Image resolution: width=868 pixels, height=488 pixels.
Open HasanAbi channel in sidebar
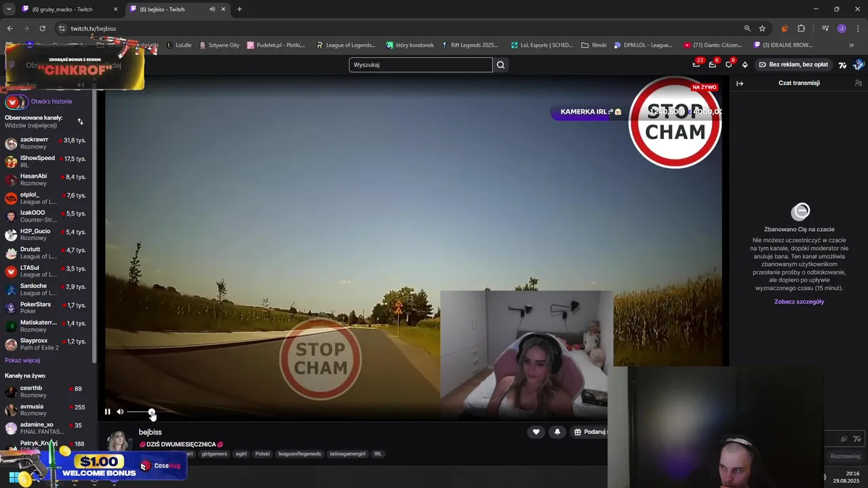coord(46,180)
